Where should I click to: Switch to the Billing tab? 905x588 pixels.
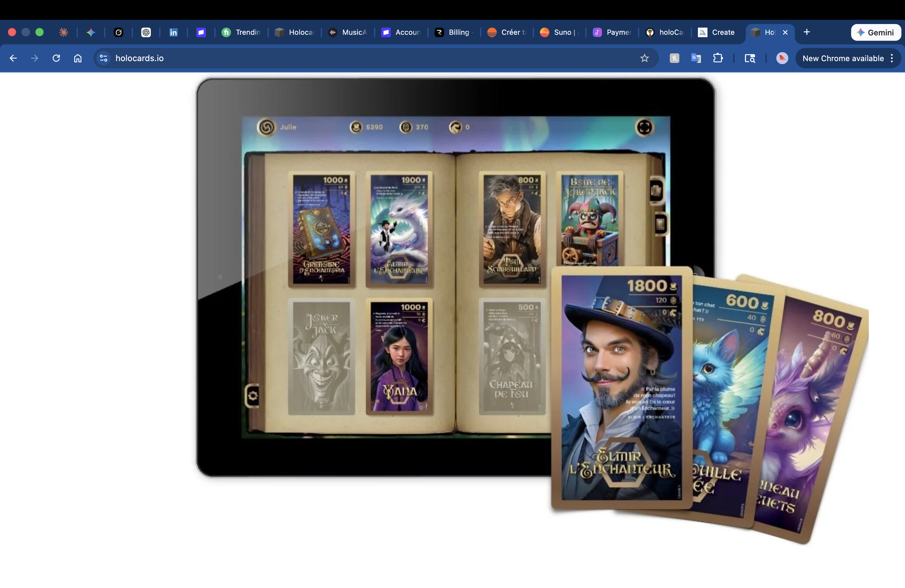click(x=454, y=32)
